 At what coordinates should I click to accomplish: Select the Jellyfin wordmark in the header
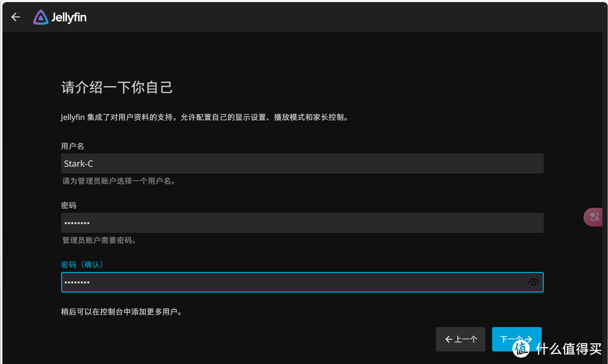point(69,17)
